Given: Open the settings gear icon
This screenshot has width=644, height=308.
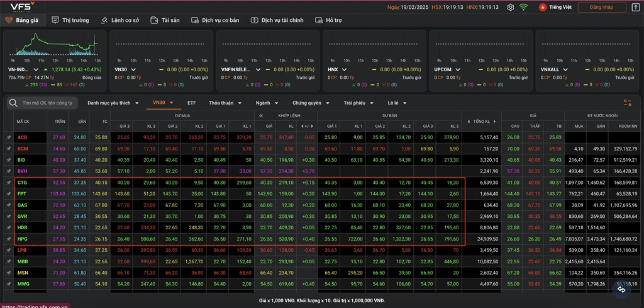Looking at the screenshot, I should pyautogui.click(x=511, y=7).
